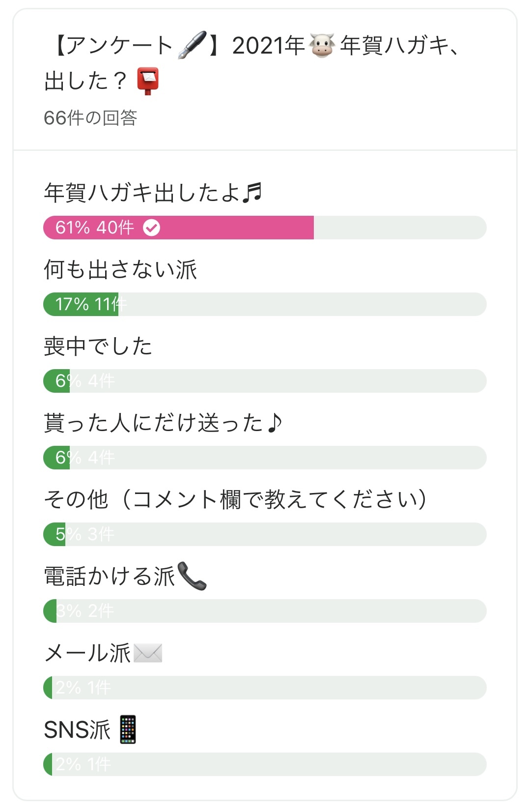This screenshot has height=812, width=528.
Task: Click the envelope emoji next to メール派
Action: click(x=148, y=653)
